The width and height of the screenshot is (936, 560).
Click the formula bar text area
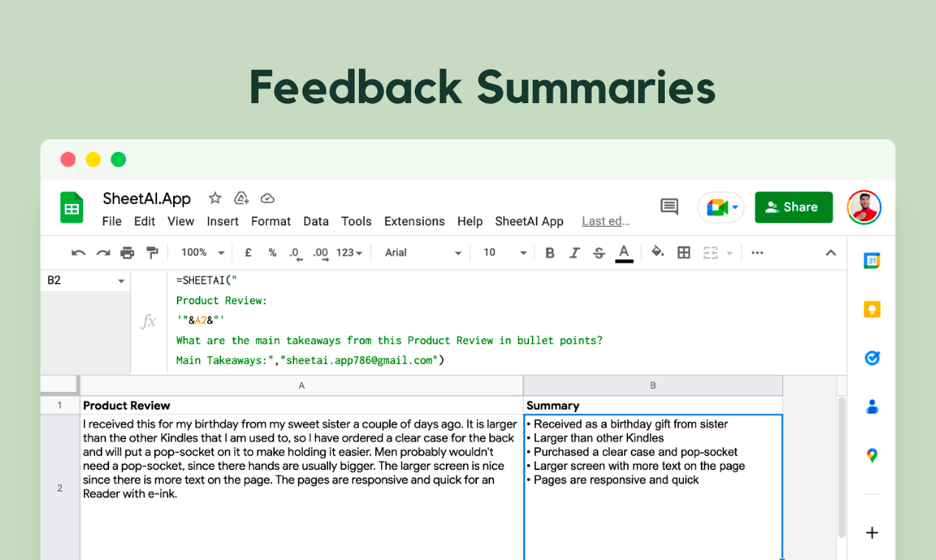coord(507,321)
